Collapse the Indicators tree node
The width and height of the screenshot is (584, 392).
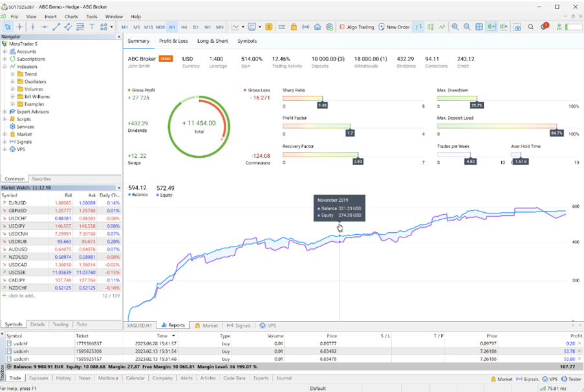[5, 67]
